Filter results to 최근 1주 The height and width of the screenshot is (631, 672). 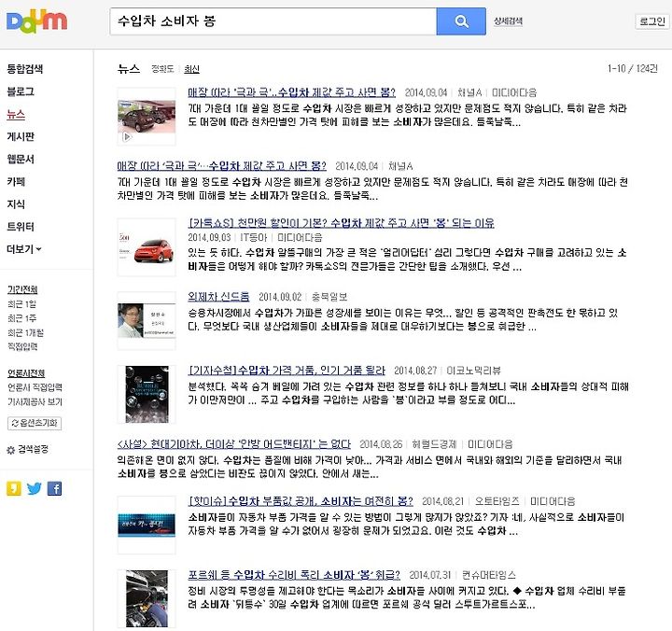pyautogui.click(x=21, y=318)
